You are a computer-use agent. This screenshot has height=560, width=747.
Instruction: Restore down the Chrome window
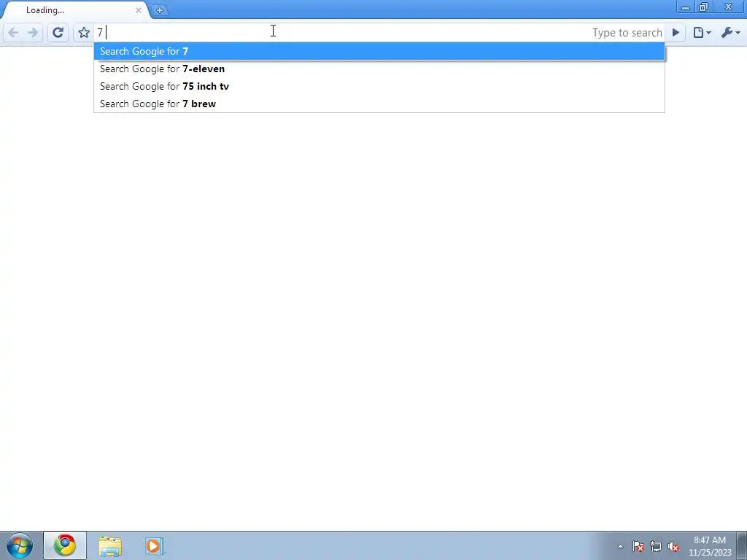(704, 7)
